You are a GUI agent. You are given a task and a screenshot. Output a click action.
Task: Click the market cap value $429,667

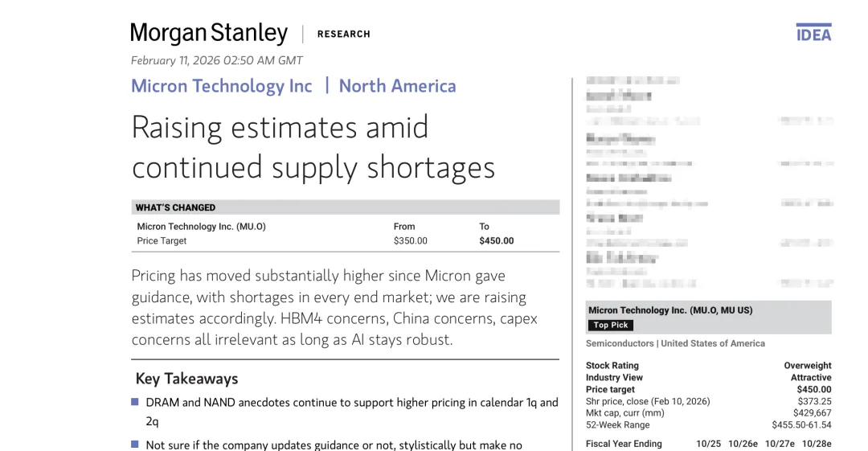[x=812, y=413]
